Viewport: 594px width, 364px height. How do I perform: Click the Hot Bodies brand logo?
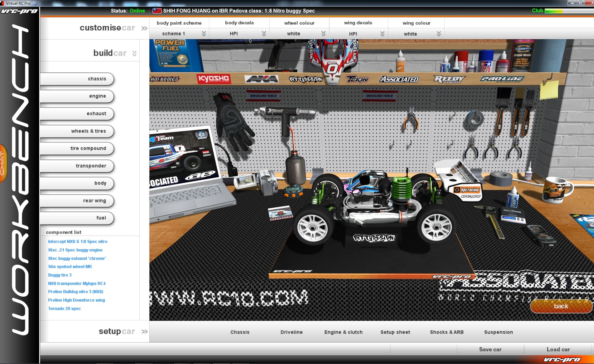pos(164,79)
